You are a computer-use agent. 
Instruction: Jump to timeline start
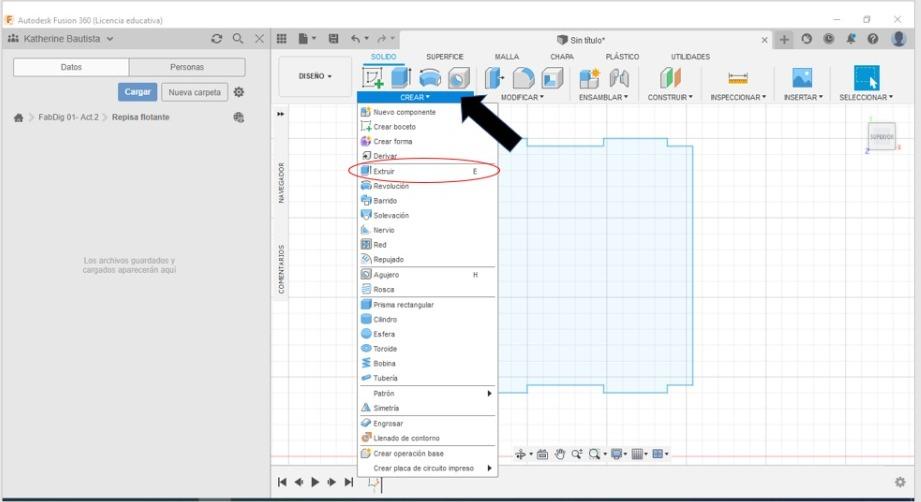(x=282, y=482)
